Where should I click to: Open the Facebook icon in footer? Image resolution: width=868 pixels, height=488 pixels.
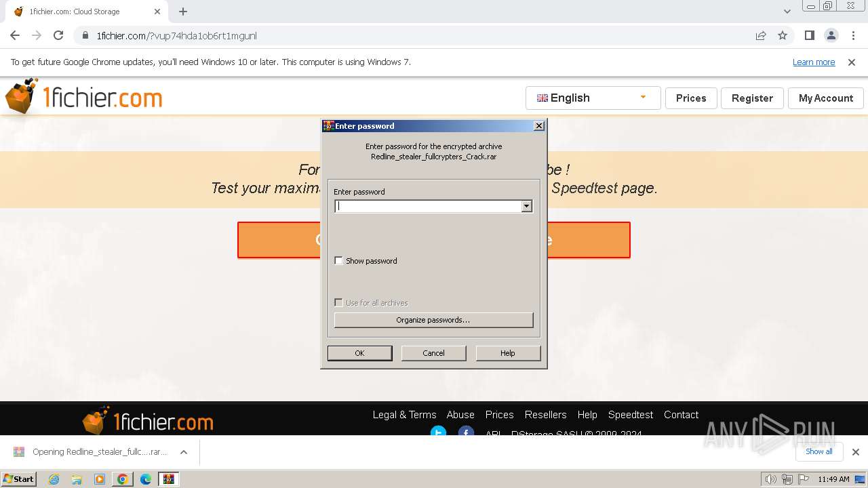coord(466,431)
